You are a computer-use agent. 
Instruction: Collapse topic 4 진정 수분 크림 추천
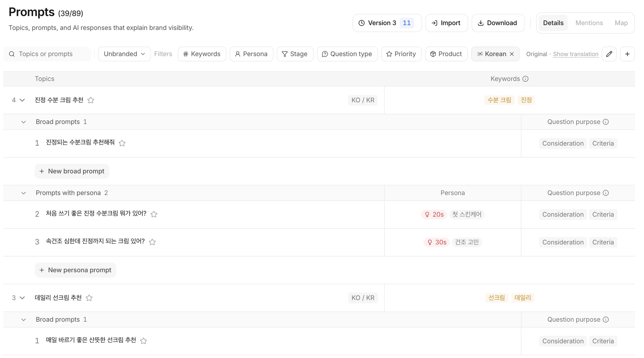[x=22, y=100]
